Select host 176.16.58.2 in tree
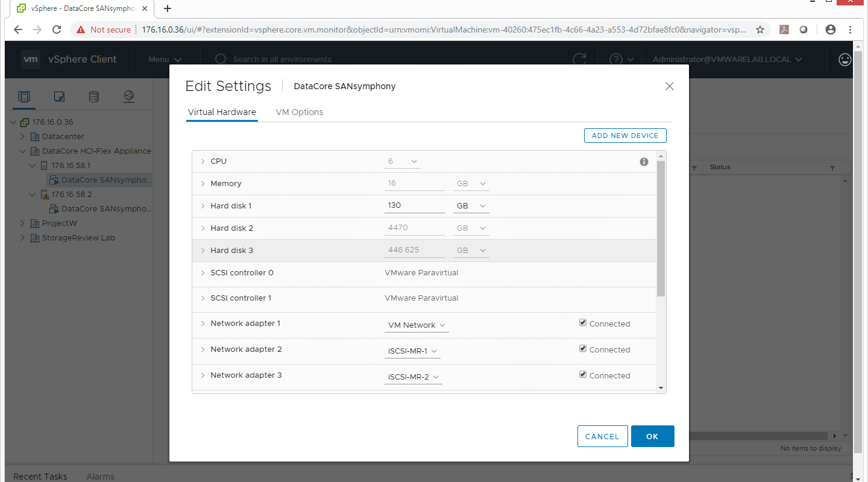This screenshot has height=482, width=868. pos(71,195)
